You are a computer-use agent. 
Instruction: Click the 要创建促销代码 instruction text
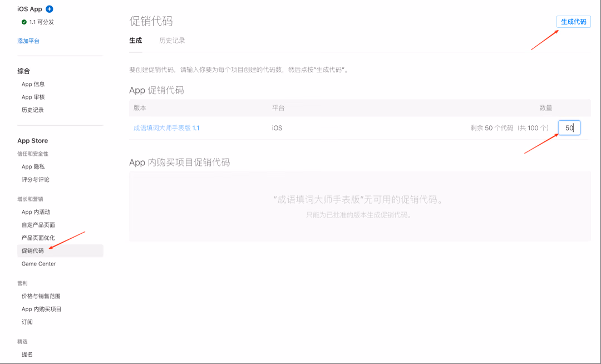239,70
